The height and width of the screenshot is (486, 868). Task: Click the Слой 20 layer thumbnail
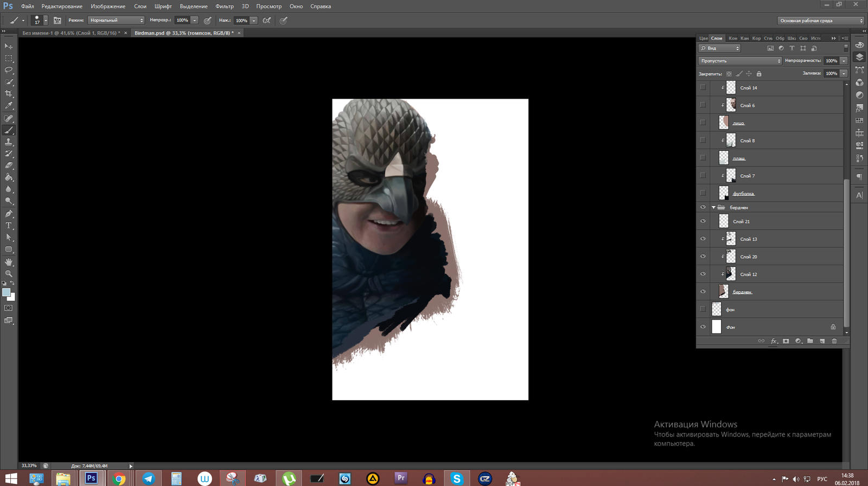(x=731, y=257)
